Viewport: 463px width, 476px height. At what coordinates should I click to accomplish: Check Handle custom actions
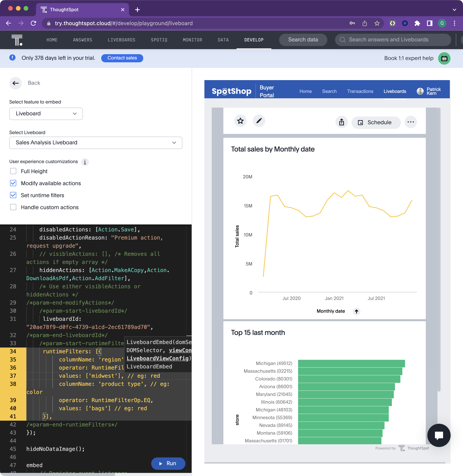point(13,207)
